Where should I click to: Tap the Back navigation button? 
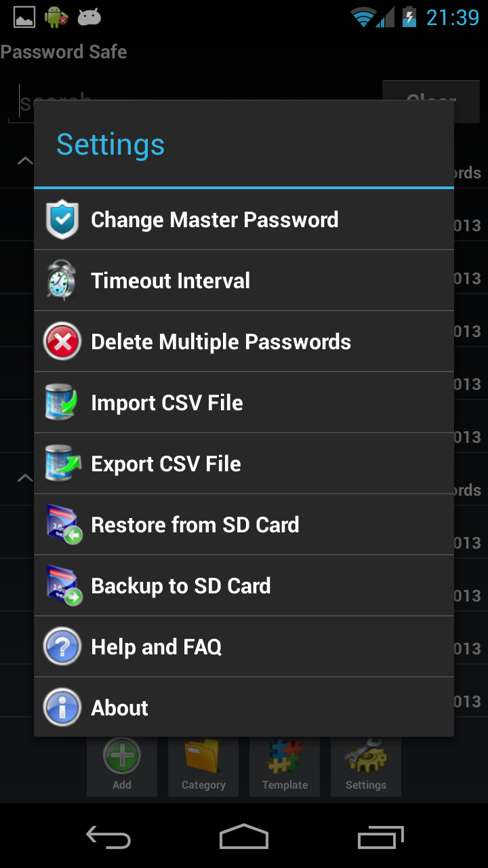[x=108, y=837]
